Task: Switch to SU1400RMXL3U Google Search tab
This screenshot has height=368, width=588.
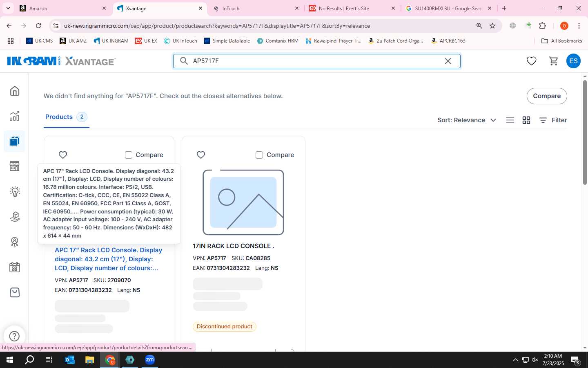Action: click(x=448, y=8)
